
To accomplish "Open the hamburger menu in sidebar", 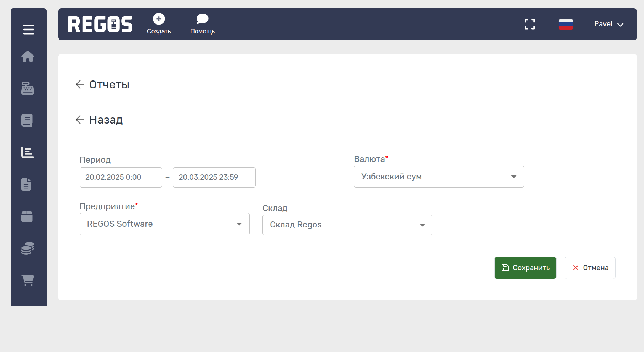I will click(28, 30).
